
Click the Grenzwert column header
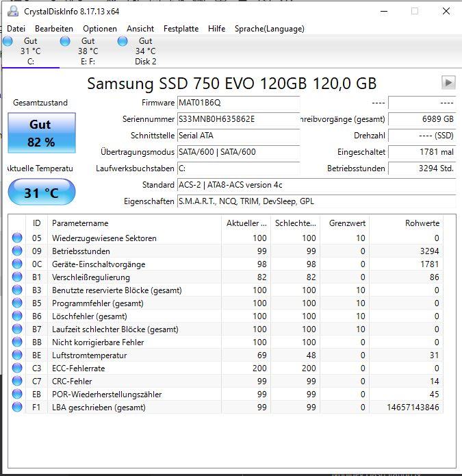point(344,223)
